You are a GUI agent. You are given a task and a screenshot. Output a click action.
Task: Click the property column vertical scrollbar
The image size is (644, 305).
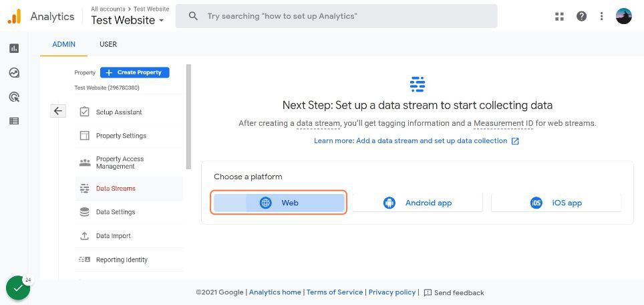[x=188, y=114]
